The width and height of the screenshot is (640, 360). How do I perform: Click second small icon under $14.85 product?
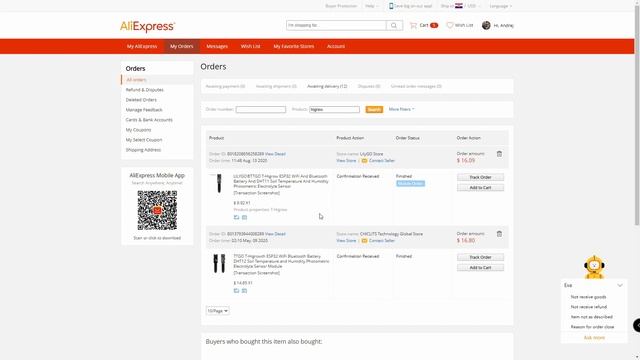click(x=244, y=291)
